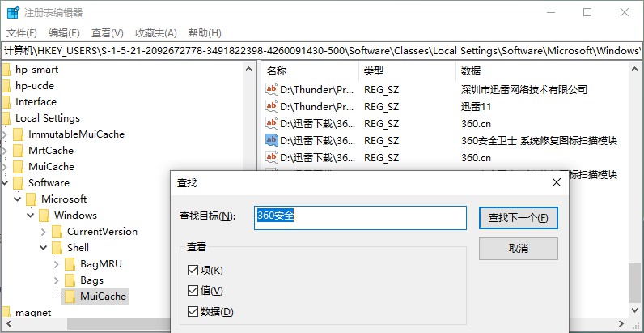Maximize the Registry Editor window

587,12
